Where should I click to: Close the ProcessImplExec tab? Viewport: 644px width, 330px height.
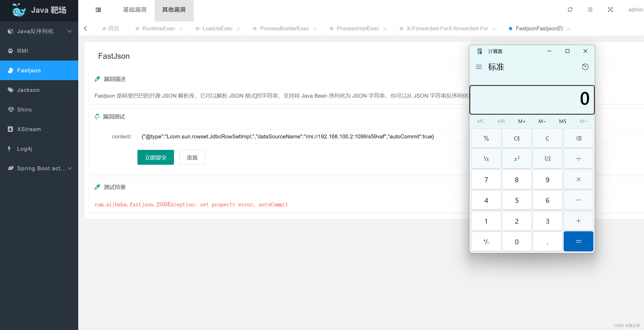(x=385, y=29)
